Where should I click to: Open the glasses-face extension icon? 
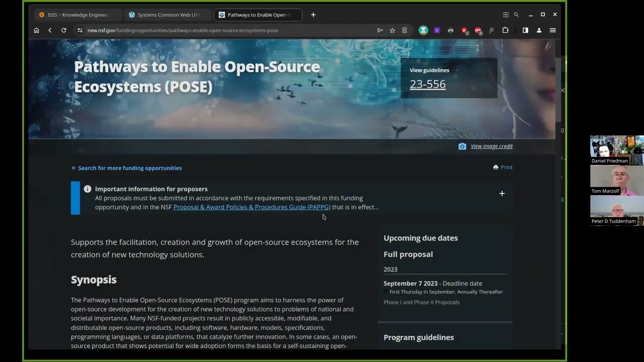(450, 30)
